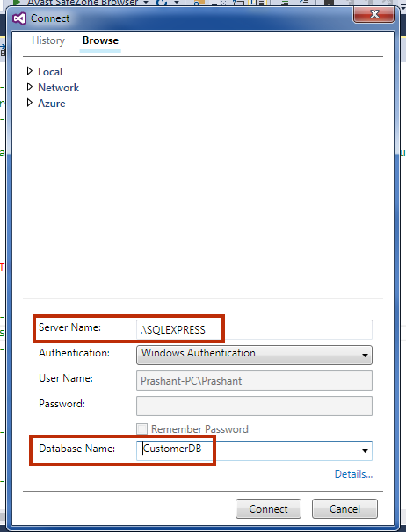Open the Database Name dropdown arrow
Viewport: 406px width, 532px height.
coord(365,451)
